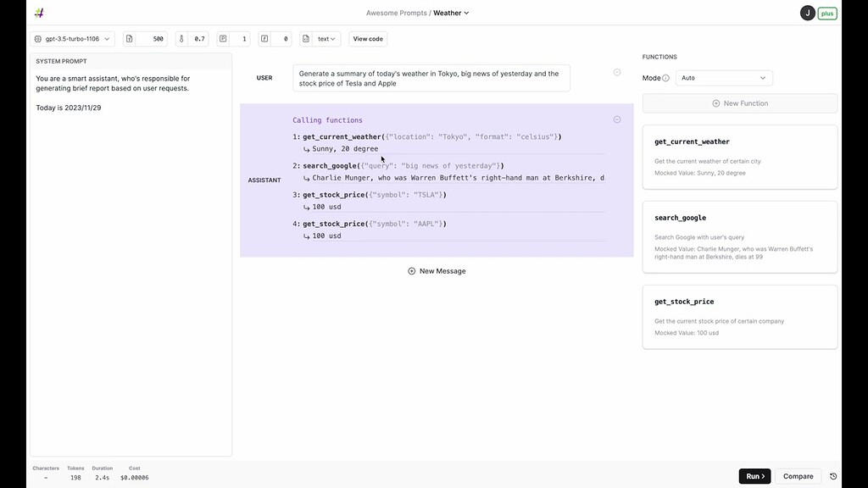This screenshot has width=868, height=488.
Task: Add a message with New Message
Action: [436, 270]
